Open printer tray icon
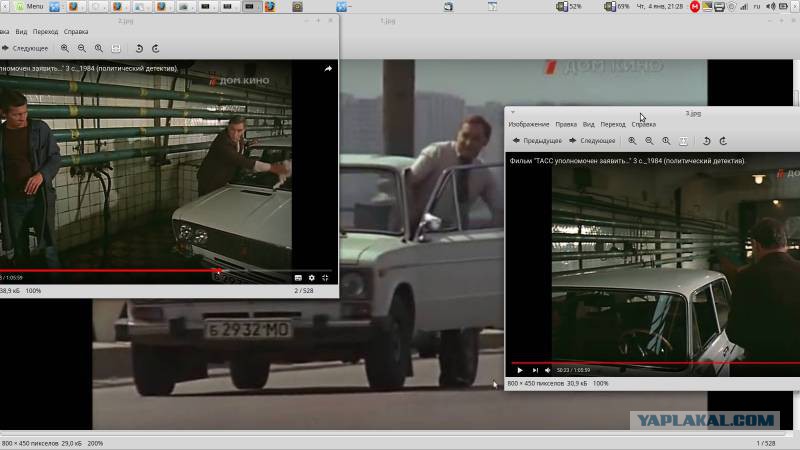This screenshot has height=450, width=800. [x=719, y=7]
